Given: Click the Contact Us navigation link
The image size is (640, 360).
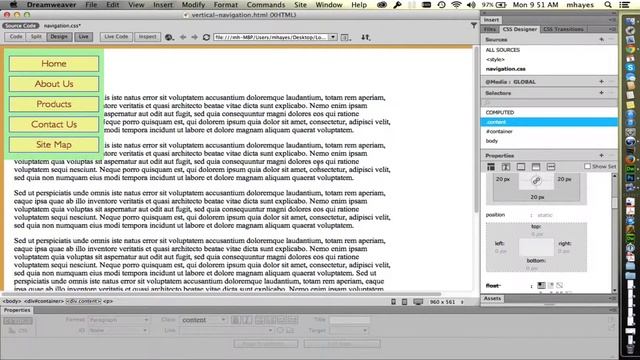Looking at the screenshot, I should [54, 124].
